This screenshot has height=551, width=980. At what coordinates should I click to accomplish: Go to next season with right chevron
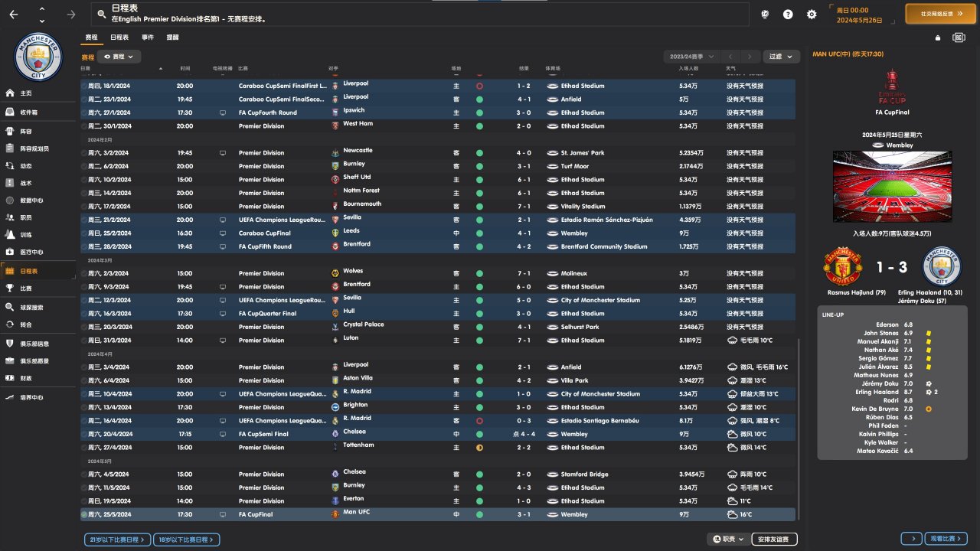coord(750,57)
